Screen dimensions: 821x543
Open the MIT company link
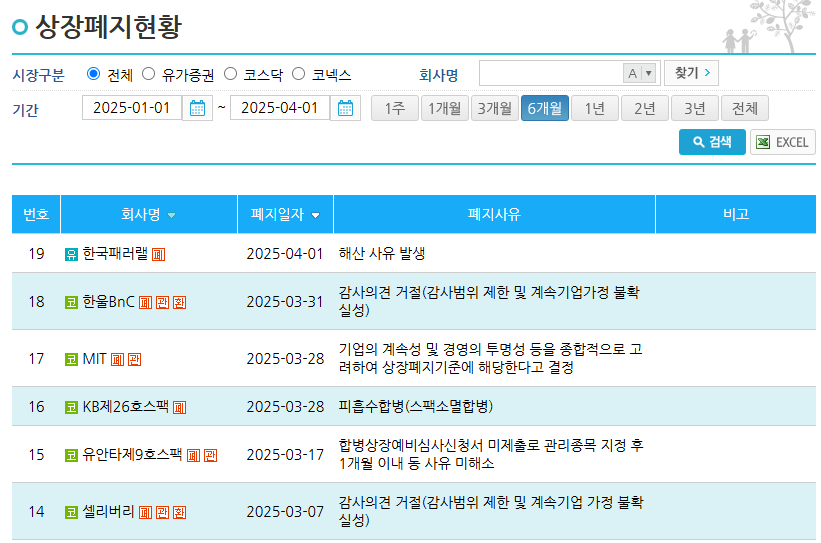[95, 359]
